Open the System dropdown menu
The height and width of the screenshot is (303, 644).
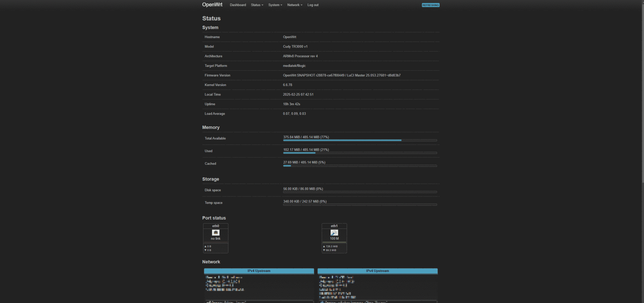pyautogui.click(x=275, y=5)
